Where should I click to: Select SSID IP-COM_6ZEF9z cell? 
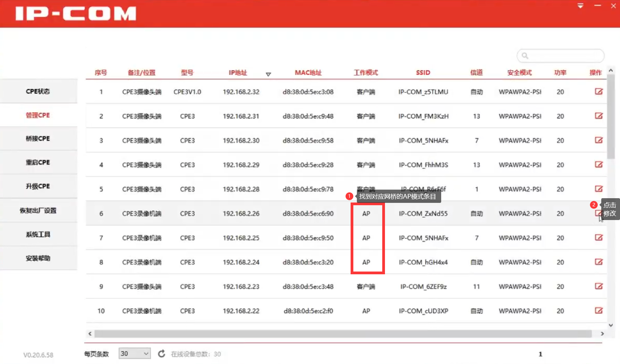[423, 286]
